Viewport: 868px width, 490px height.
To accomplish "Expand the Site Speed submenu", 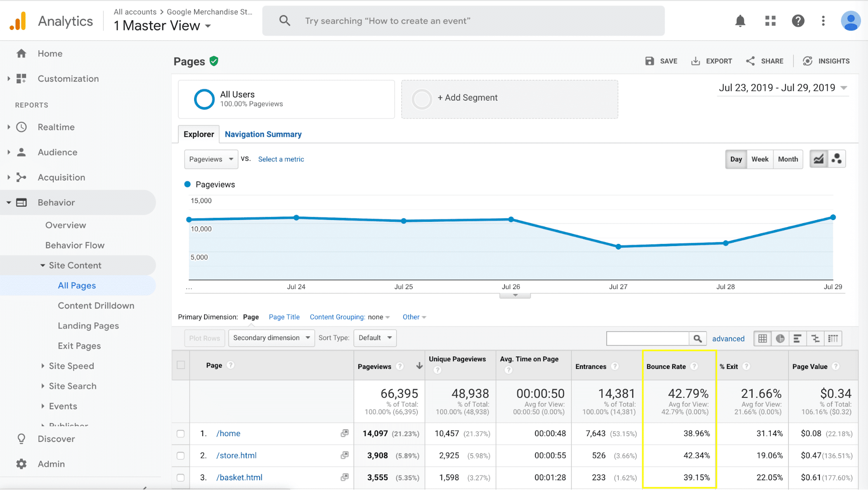I will point(71,366).
